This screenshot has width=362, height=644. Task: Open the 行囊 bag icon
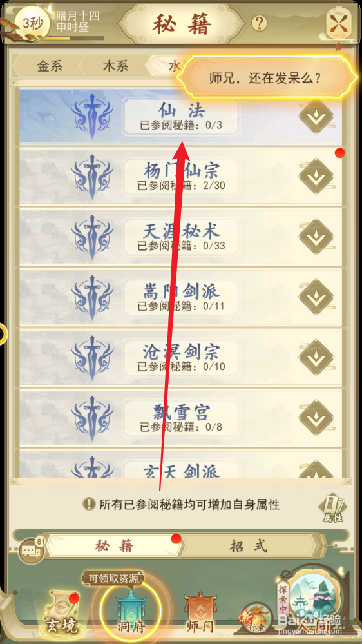click(255, 618)
